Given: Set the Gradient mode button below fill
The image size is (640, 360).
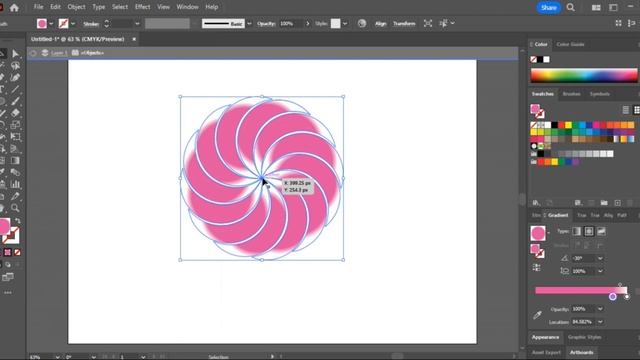Looking at the screenshot, I should [x=7, y=253].
